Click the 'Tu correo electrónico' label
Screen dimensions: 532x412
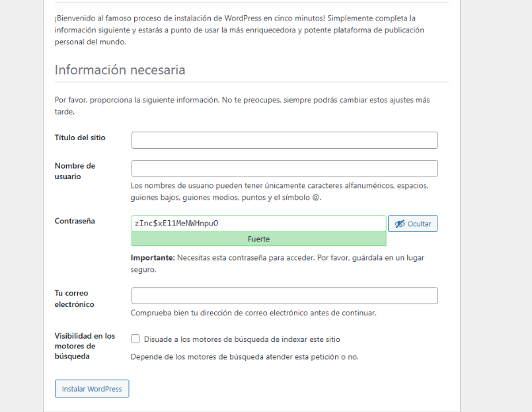point(74,299)
